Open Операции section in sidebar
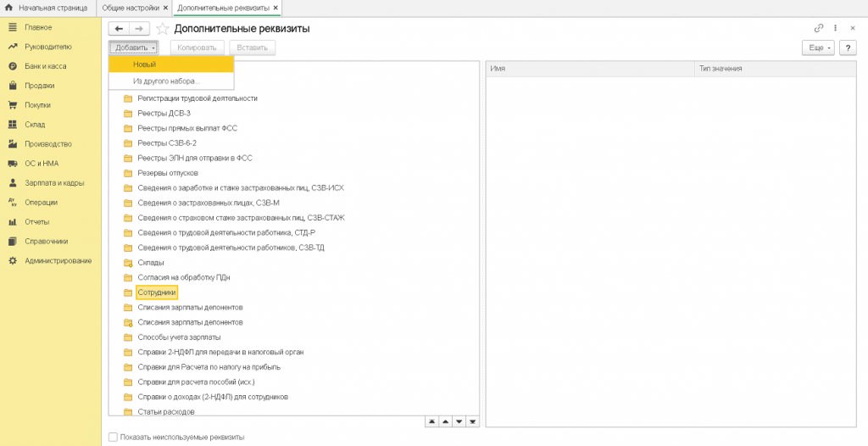 41,202
